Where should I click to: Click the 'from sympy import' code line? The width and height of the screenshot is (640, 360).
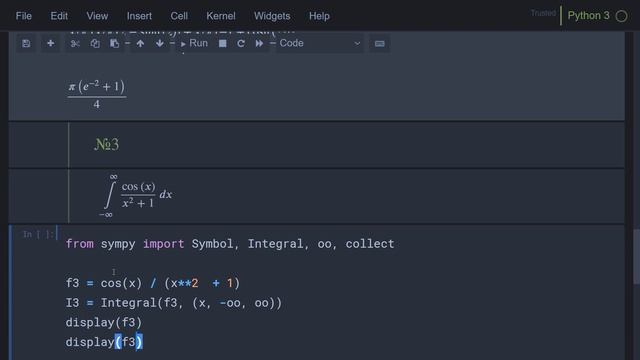230,244
